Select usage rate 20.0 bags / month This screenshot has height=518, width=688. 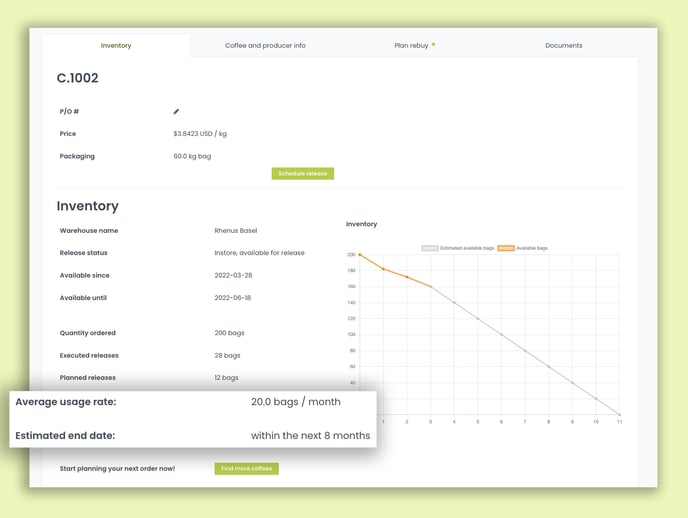click(296, 402)
